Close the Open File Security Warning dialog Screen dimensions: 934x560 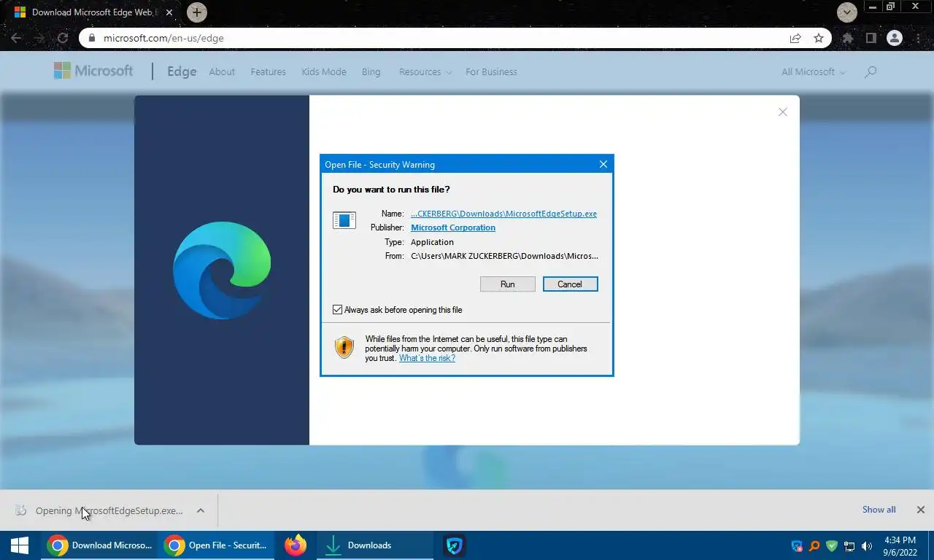[603, 164]
